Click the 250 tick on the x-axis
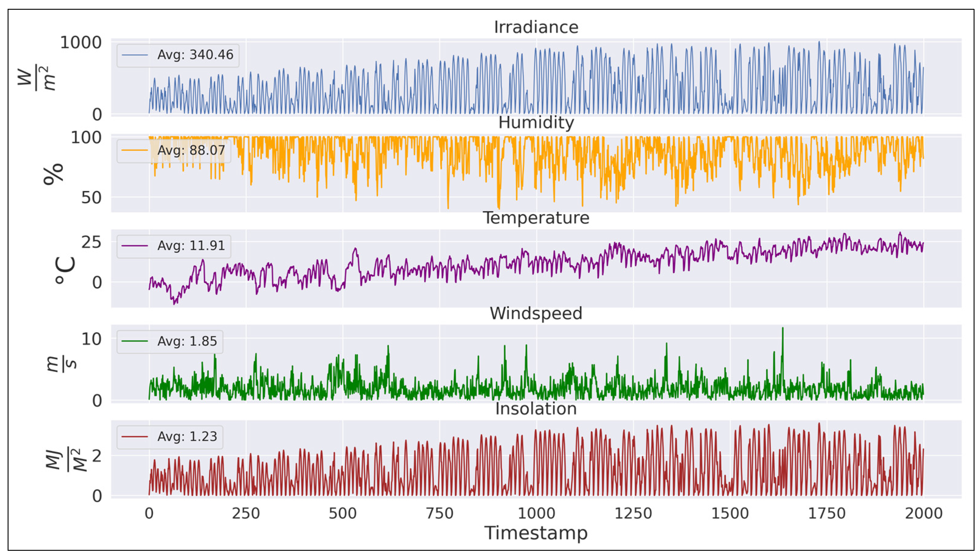Viewport: 980px width, 559px height. coord(245,513)
